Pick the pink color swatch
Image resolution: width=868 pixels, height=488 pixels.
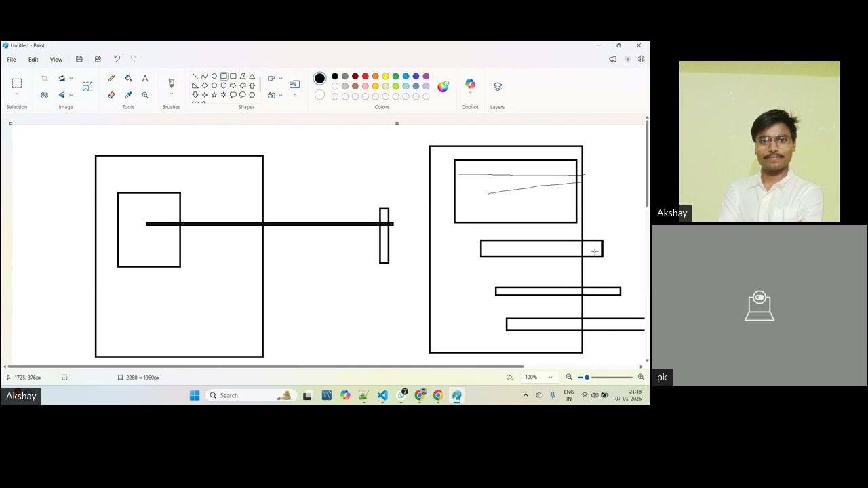(x=366, y=86)
